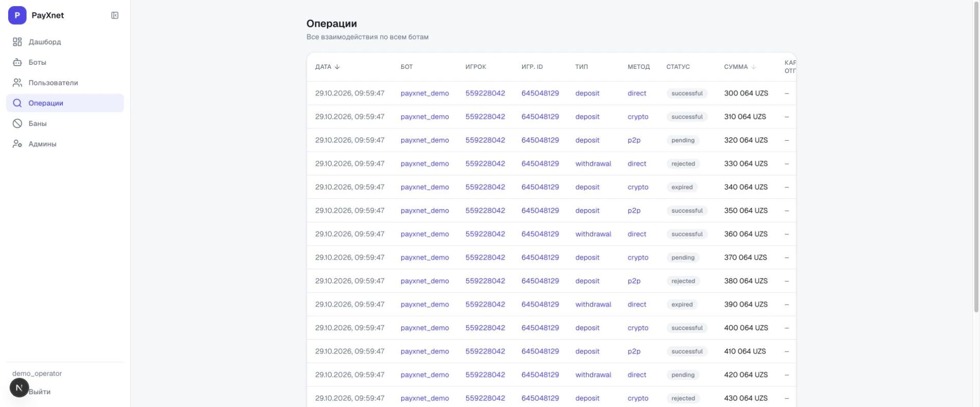Click the PayXnet logo icon
This screenshot has height=407, width=980.
pyautogui.click(x=17, y=15)
